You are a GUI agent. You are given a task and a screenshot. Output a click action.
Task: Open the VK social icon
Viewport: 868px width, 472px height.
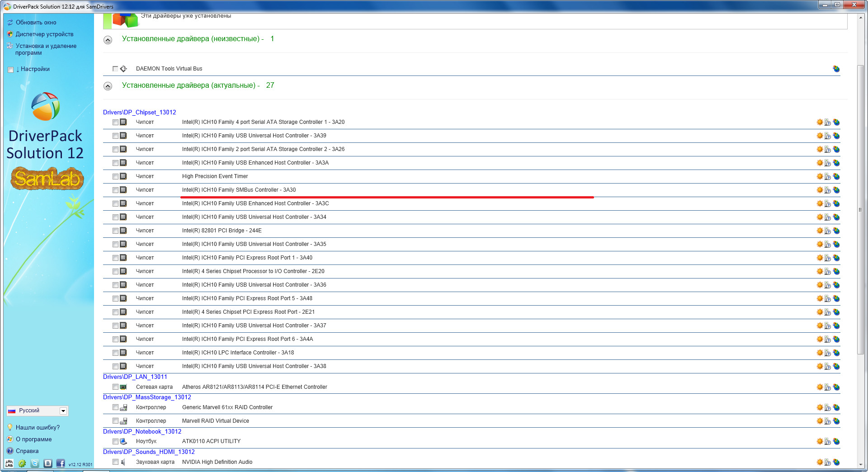pyautogui.click(x=48, y=463)
